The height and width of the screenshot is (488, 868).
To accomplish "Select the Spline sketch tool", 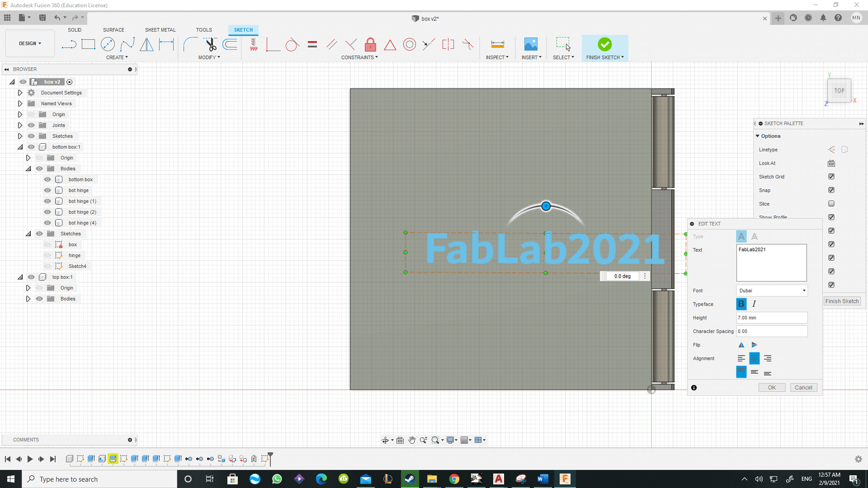I will [127, 44].
